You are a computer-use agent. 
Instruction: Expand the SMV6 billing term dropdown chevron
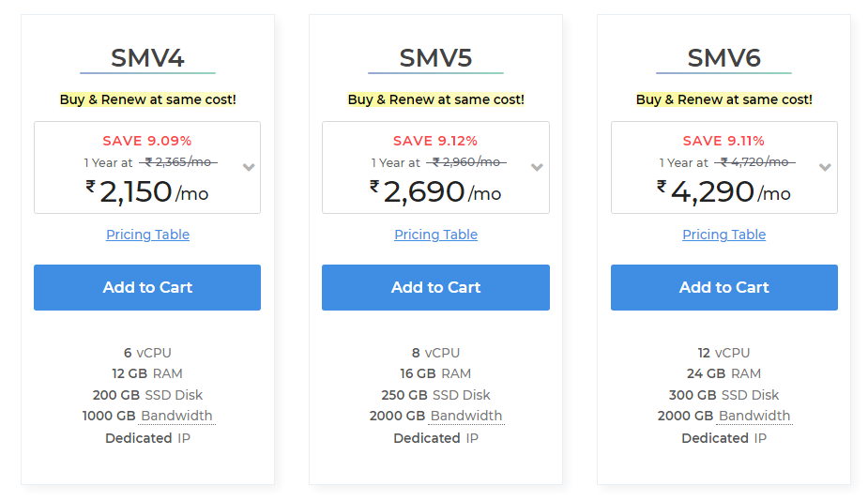[825, 168]
